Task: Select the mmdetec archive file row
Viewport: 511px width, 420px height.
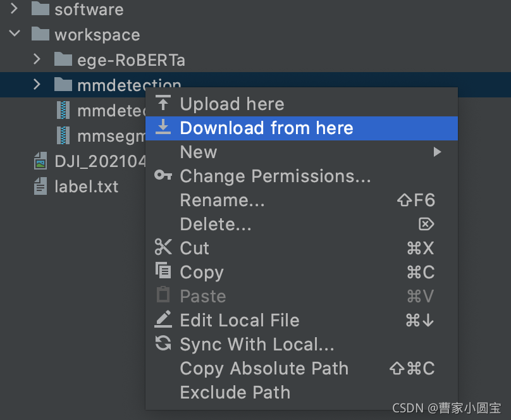Action: point(72,111)
